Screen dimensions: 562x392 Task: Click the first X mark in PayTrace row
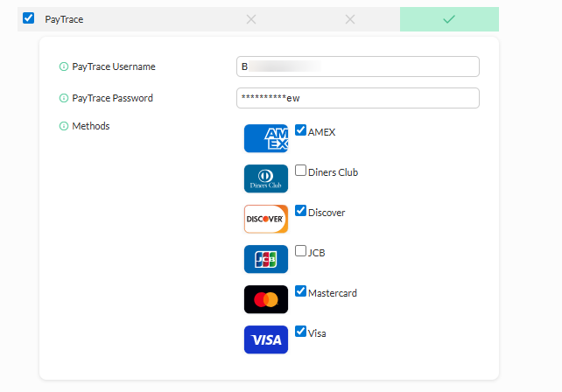click(251, 19)
